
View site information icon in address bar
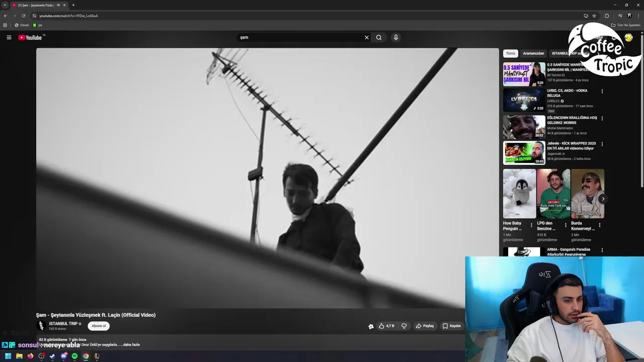pos(34,16)
